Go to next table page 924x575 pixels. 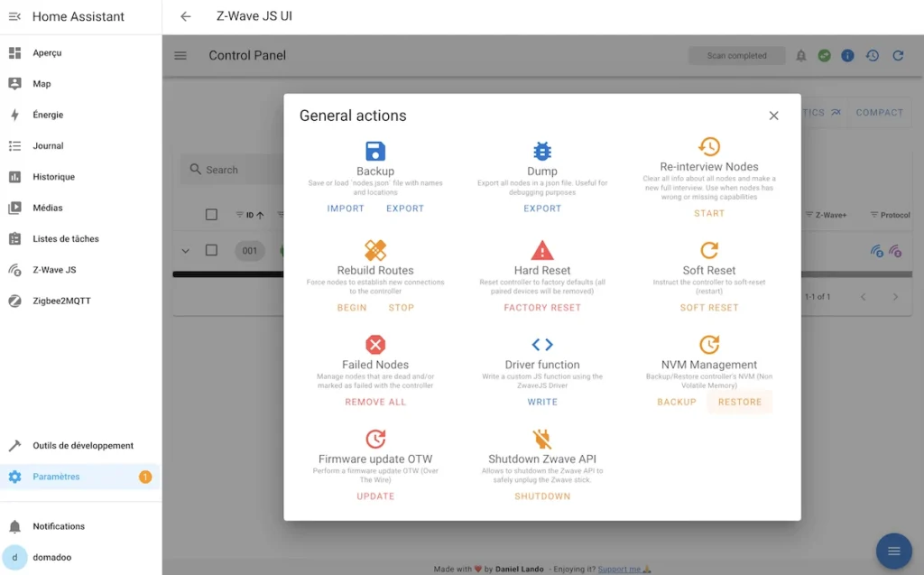[x=895, y=297]
